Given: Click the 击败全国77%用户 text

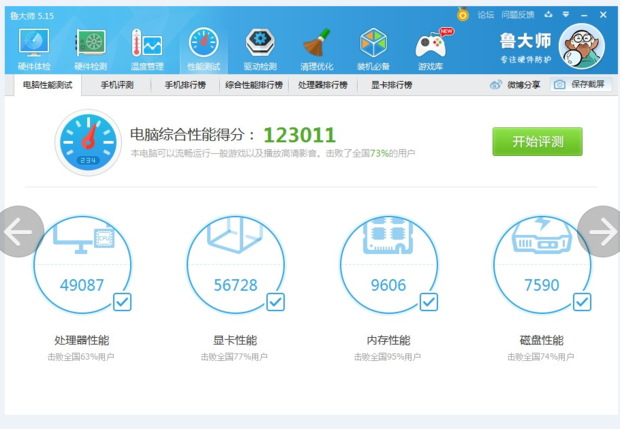Looking at the screenshot, I should [x=234, y=357].
